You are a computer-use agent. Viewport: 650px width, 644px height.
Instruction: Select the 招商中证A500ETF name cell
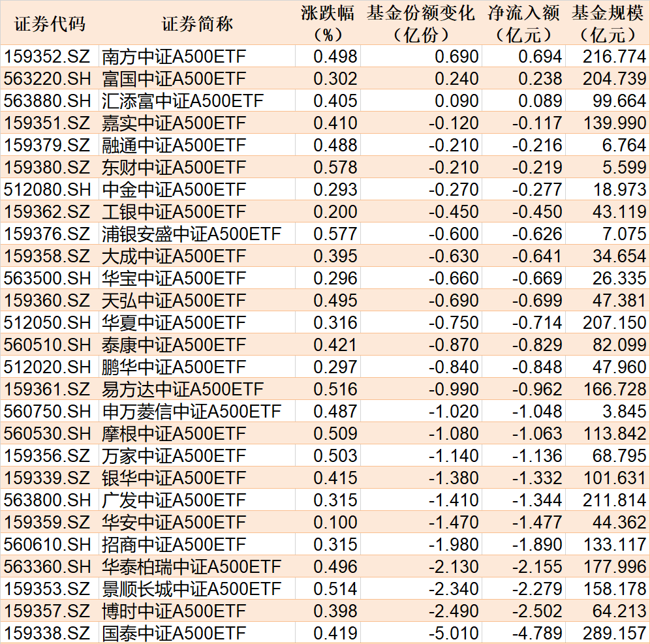tap(197, 544)
